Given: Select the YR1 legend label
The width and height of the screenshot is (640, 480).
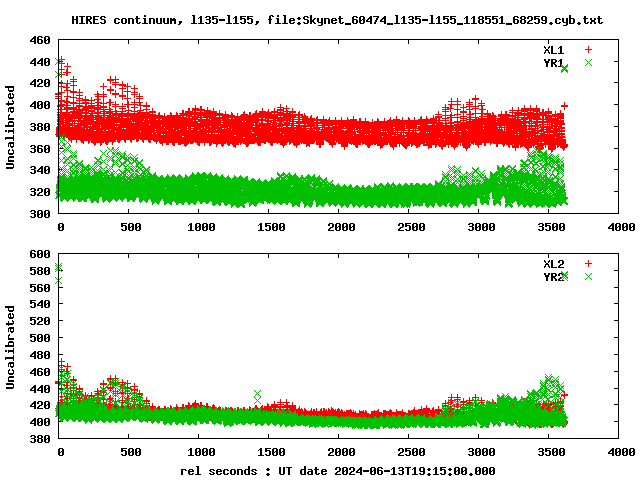Looking at the screenshot, I should pyautogui.click(x=553, y=63).
